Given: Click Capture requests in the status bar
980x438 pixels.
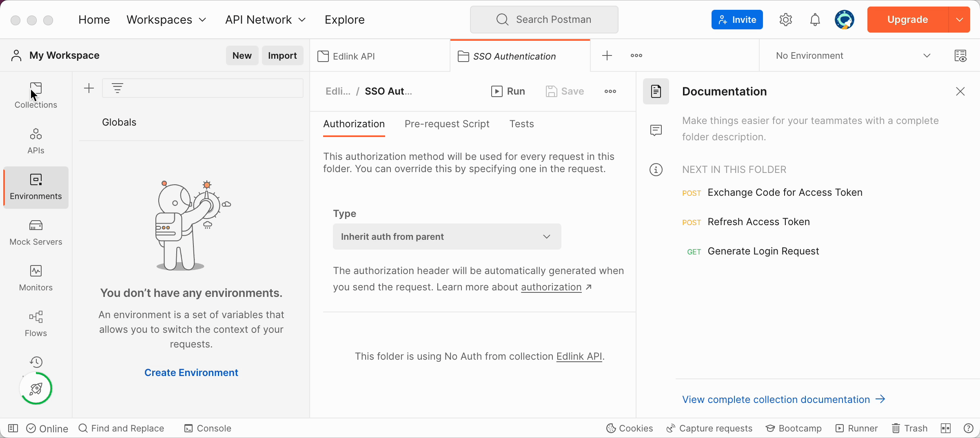Looking at the screenshot, I should pos(709,428).
